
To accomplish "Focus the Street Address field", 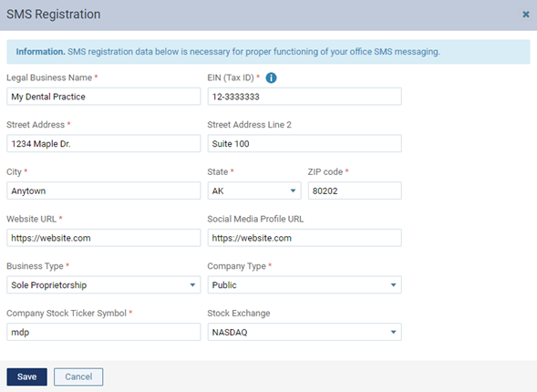I will 103,143.
